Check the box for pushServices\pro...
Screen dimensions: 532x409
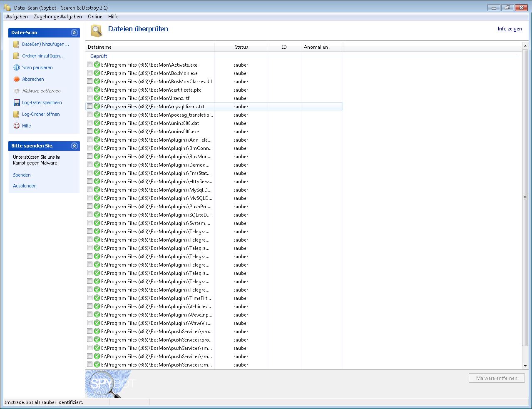[89, 339]
